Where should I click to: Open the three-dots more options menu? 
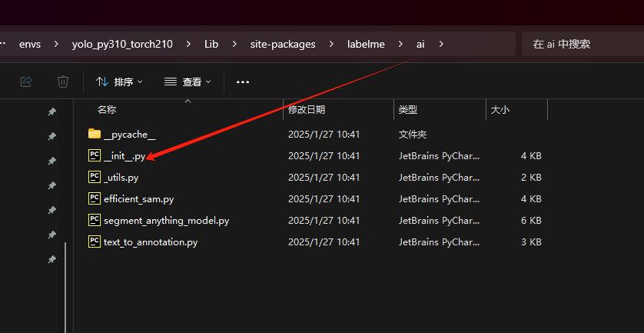pyautogui.click(x=243, y=82)
